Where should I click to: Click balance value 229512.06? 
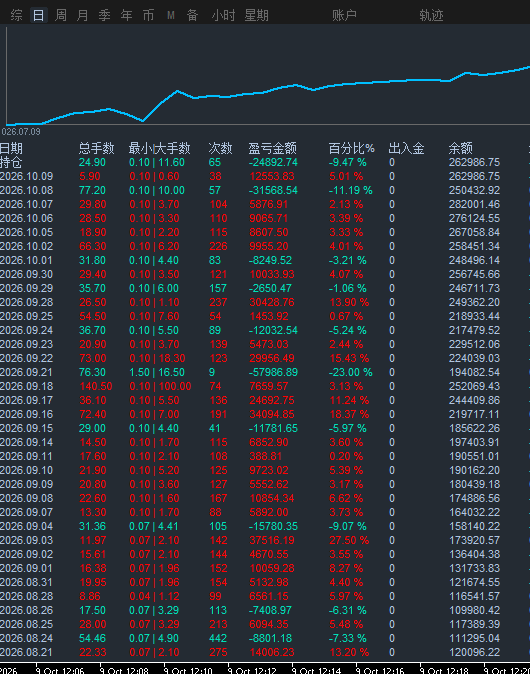[x=475, y=344]
